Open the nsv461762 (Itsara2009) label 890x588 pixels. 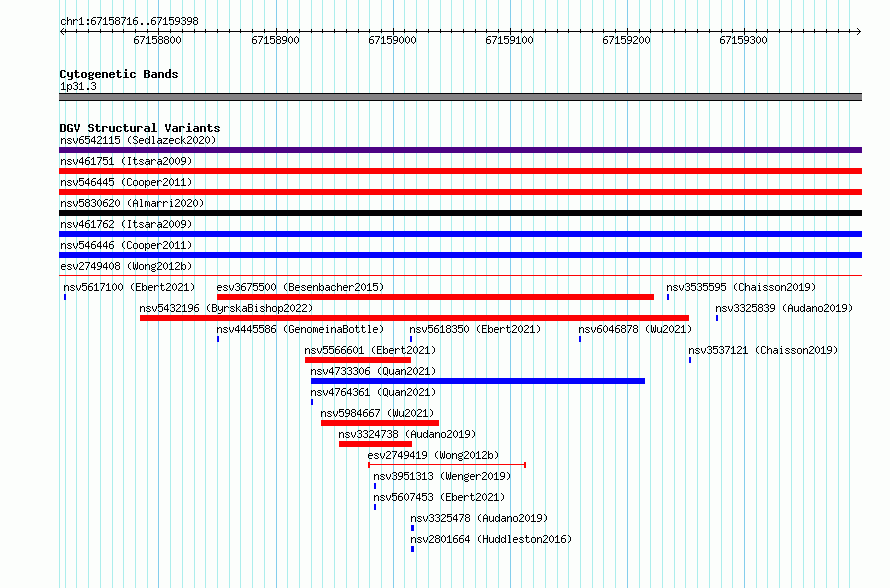tap(126, 224)
